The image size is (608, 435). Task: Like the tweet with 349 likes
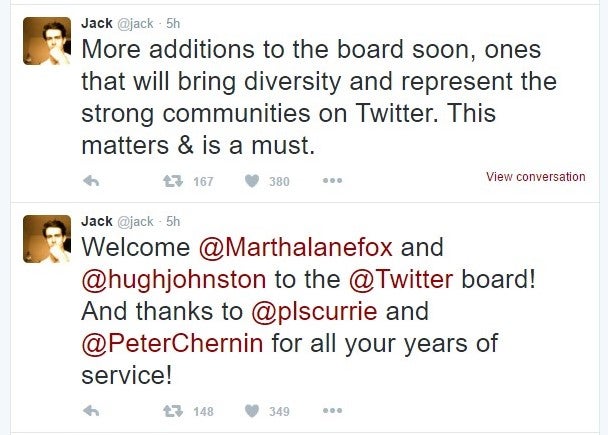(252, 411)
